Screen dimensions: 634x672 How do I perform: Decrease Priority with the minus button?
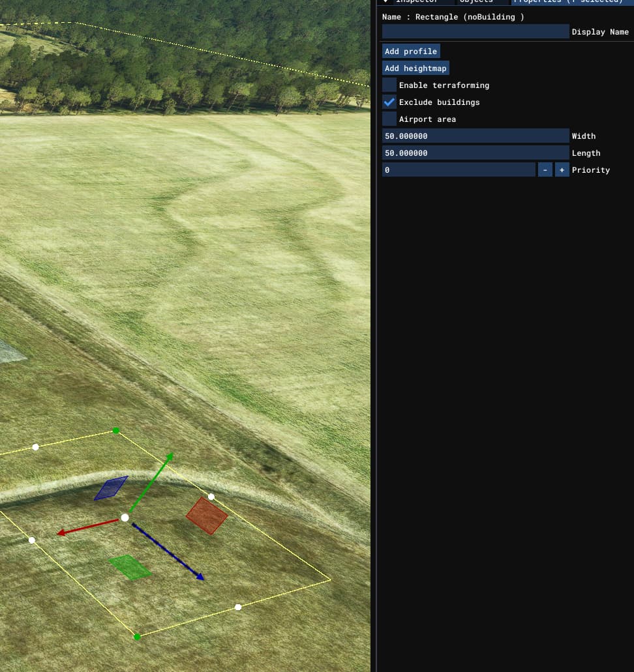point(545,169)
